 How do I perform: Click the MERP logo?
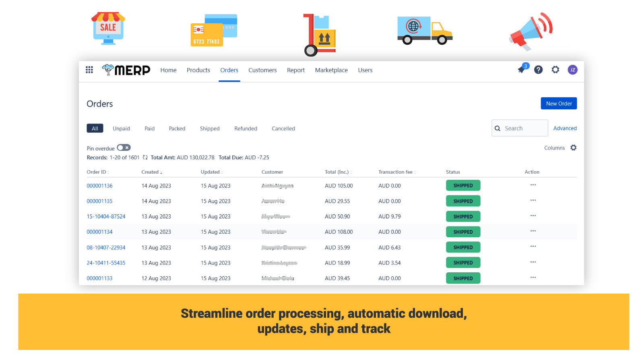coord(126,70)
